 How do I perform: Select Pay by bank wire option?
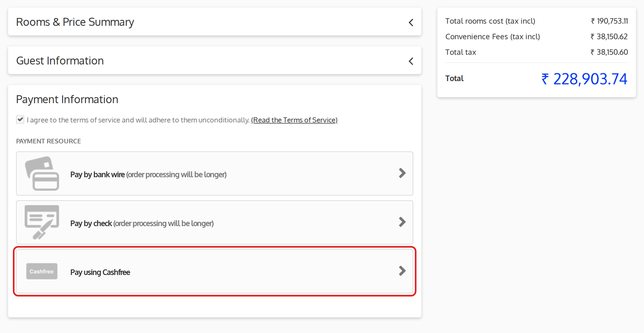coord(214,174)
